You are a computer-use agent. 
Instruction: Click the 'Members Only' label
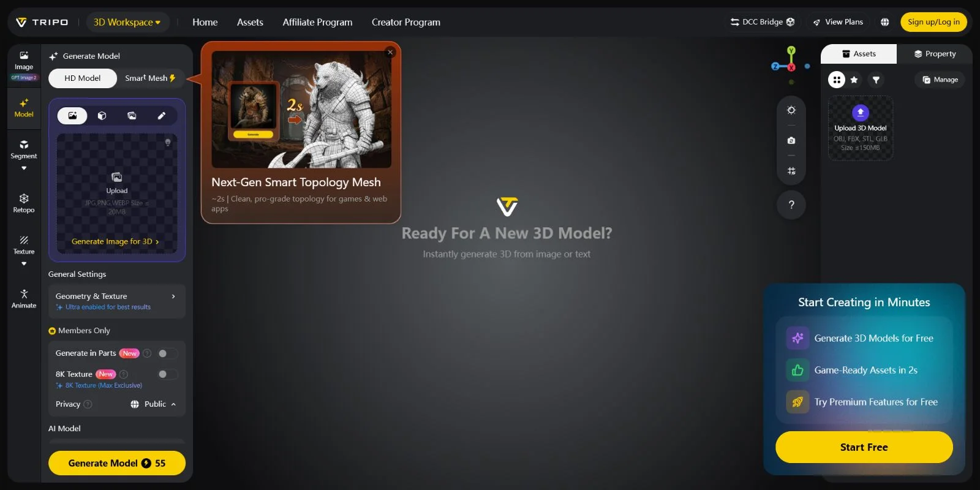[84, 331]
